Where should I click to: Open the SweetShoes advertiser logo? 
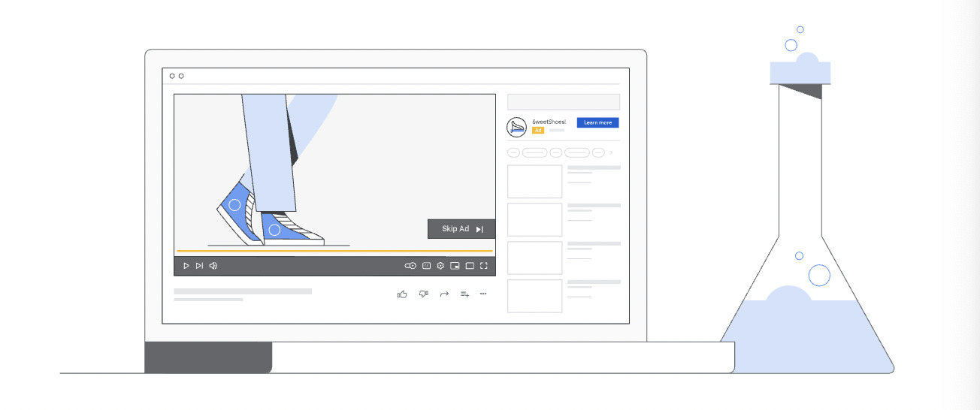[516, 127]
